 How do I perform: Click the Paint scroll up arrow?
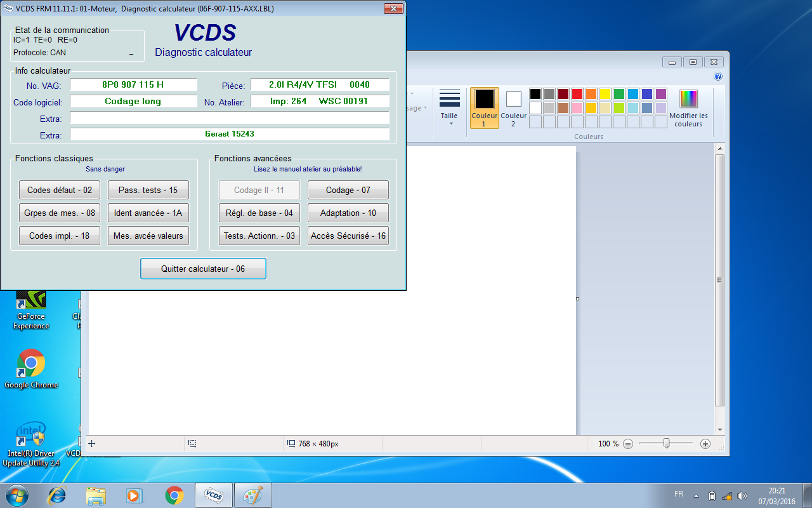point(719,148)
